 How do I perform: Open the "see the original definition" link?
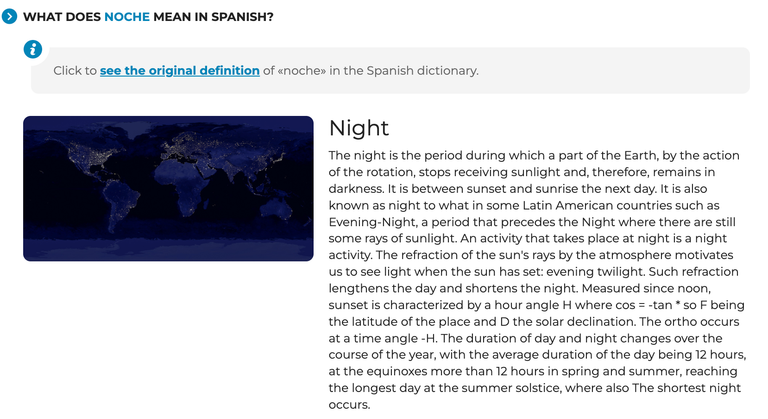pos(180,71)
